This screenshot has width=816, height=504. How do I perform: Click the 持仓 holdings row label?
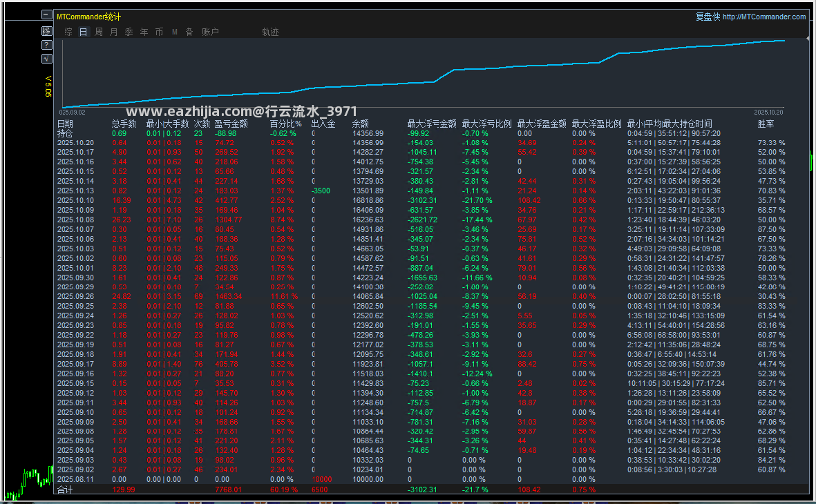[65, 134]
